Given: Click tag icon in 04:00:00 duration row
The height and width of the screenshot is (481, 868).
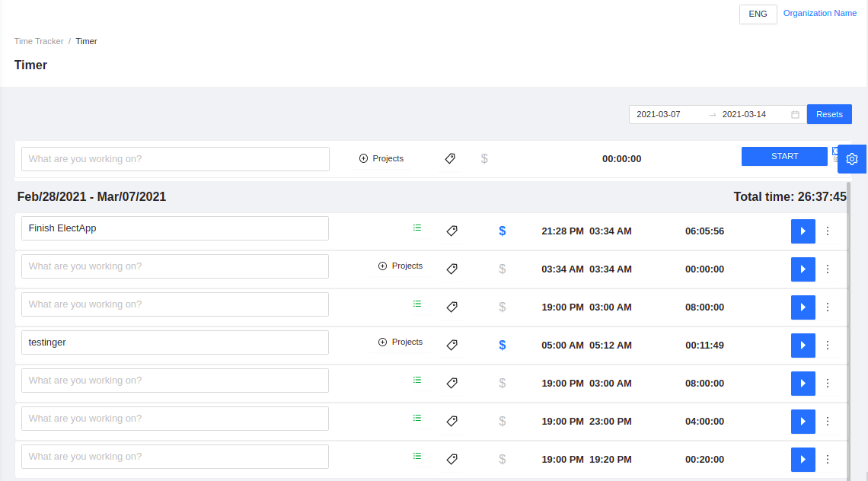Looking at the screenshot, I should (452, 421).
